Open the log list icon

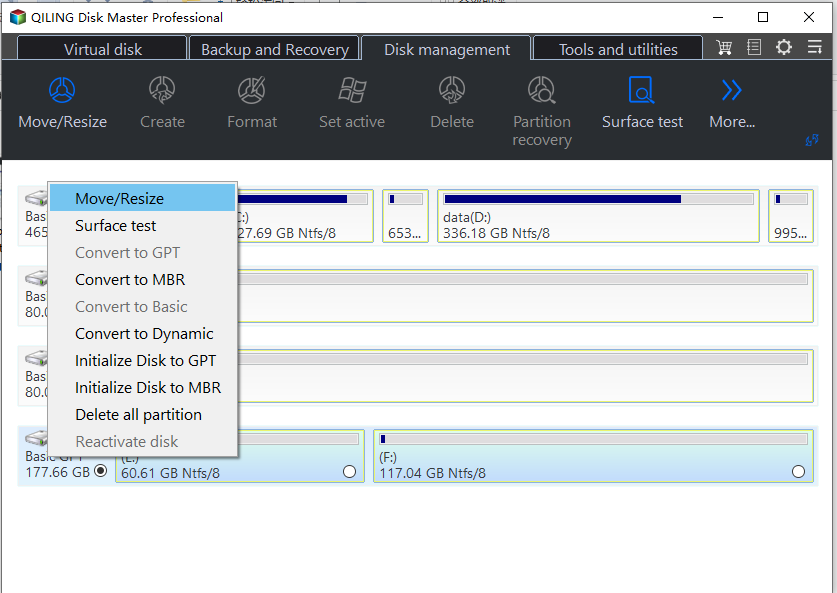[x=754, y=48]
